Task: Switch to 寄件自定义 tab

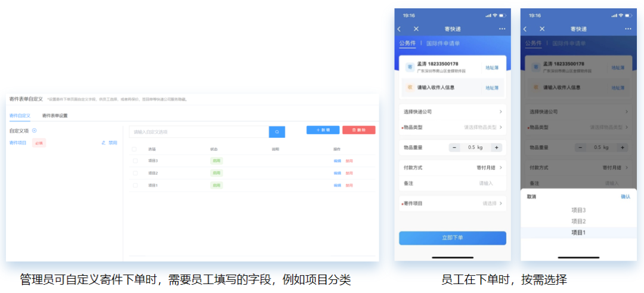Action: 20,116
